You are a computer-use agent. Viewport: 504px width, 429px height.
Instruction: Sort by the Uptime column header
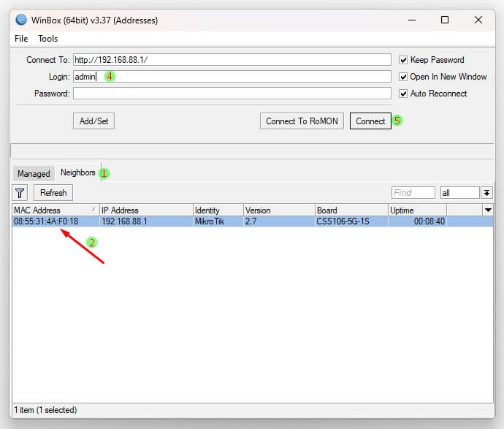(x=416, y=210)
